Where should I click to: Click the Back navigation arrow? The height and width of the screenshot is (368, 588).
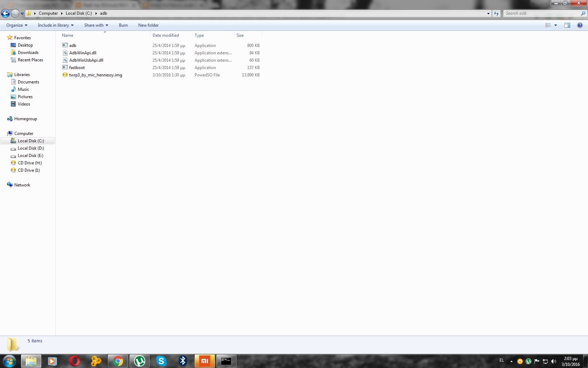tap(5, 13)
